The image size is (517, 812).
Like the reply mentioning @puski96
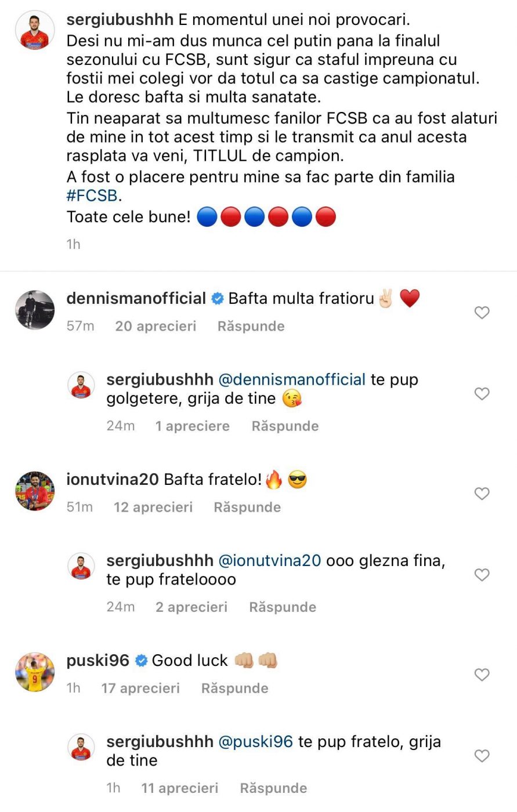tap(482, 756)
